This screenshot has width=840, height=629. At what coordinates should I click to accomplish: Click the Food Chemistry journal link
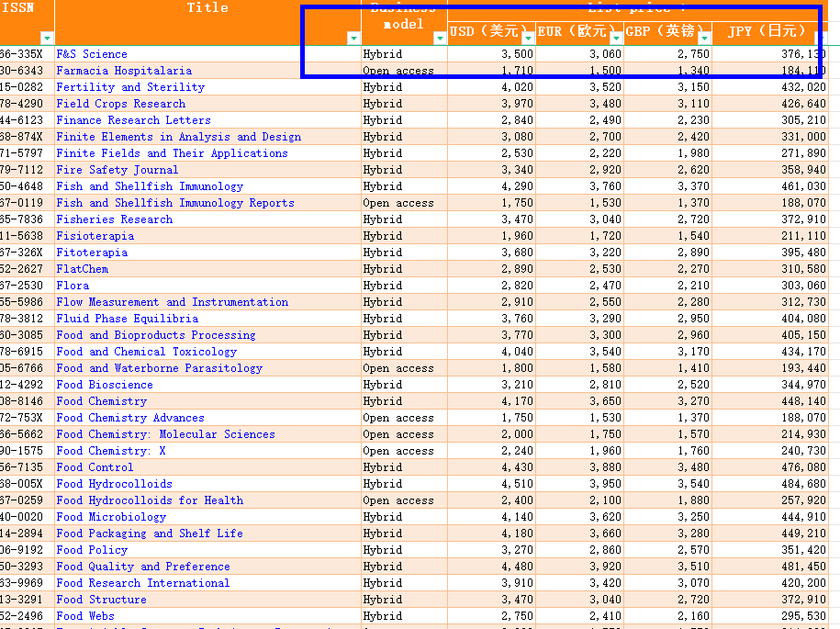coord(101,401)
